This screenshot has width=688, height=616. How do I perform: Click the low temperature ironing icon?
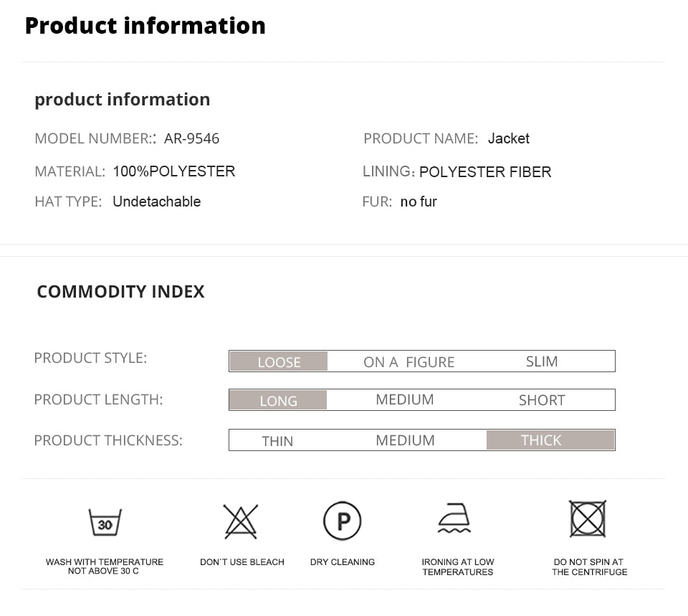(x=454, y=518)
